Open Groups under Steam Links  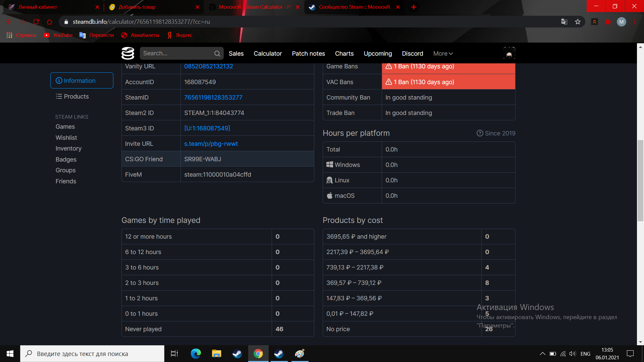click(65, 170)
